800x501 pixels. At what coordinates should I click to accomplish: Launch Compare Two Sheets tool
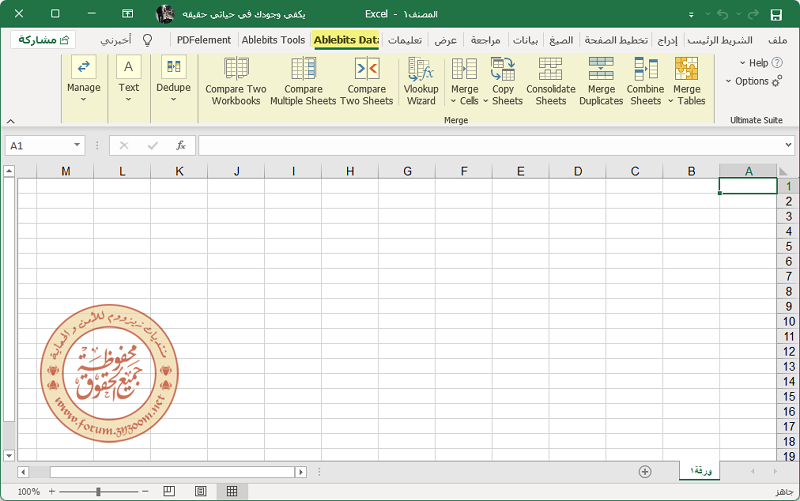tap(367, 82)
